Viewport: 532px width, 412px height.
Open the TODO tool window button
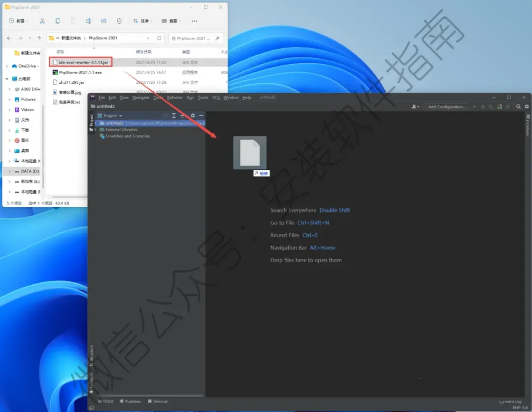coord(105,401)
